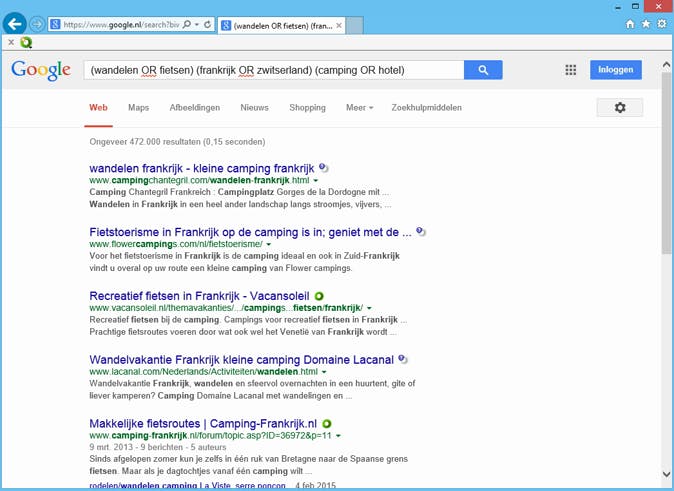Switch to the Afbeeldingen tab
The height and width of the screenshot is (491, 674).
click(195, 107)
